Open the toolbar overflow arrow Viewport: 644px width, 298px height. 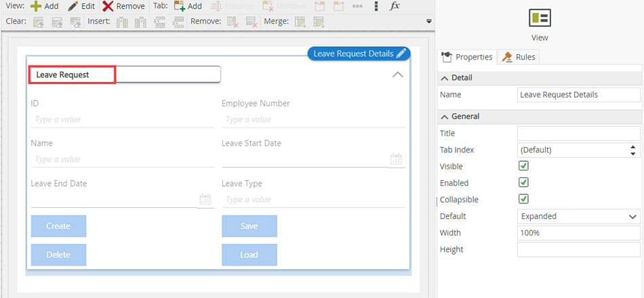click(429, 22)
